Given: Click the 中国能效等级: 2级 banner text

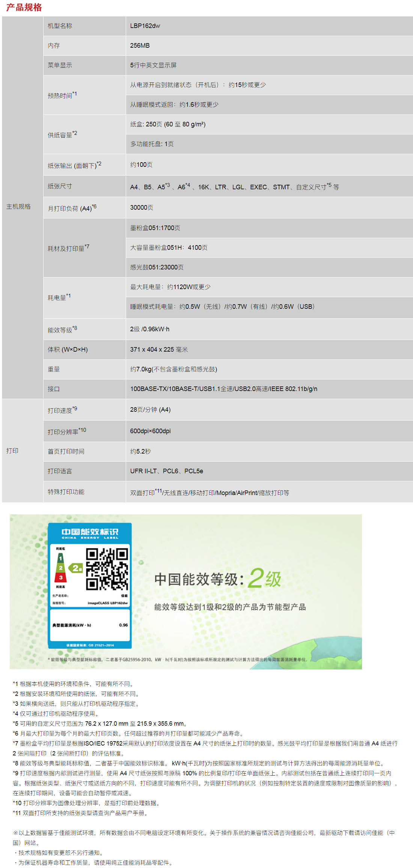Looking at the screenshot, I should pyautogui.click(x=217, y=579).
